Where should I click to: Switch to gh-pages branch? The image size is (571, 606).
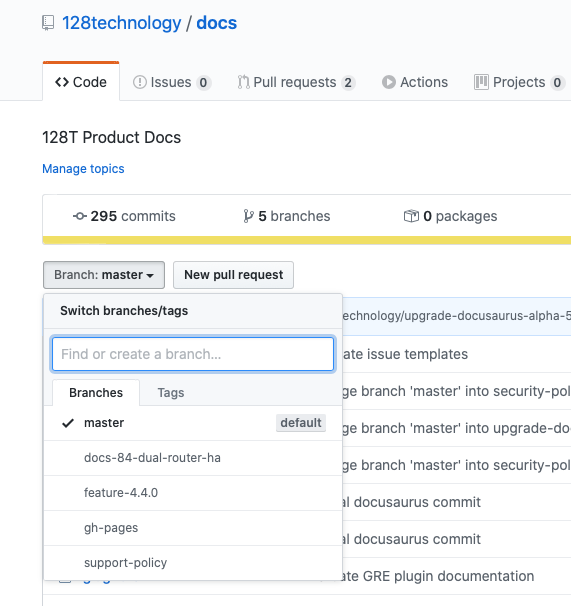point(193,528)
